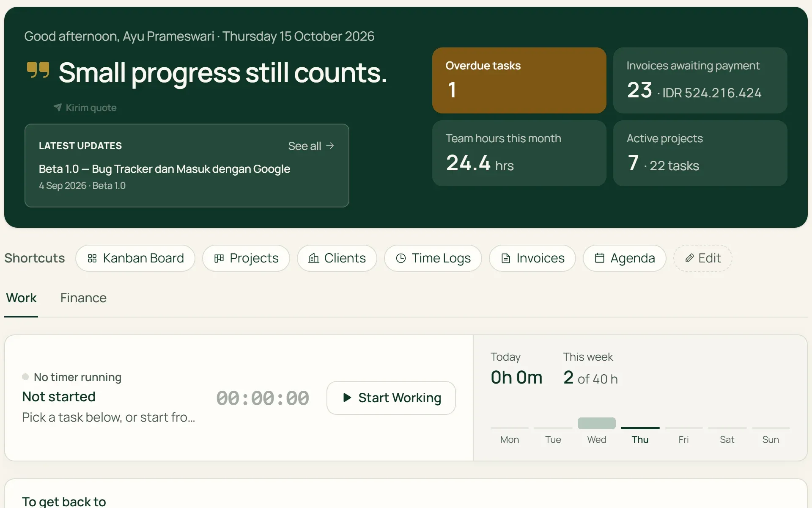Click the Time Logs clock icon
Image resolution: width=812 pixels, height=508 pixels.
(x=401, y=258)
